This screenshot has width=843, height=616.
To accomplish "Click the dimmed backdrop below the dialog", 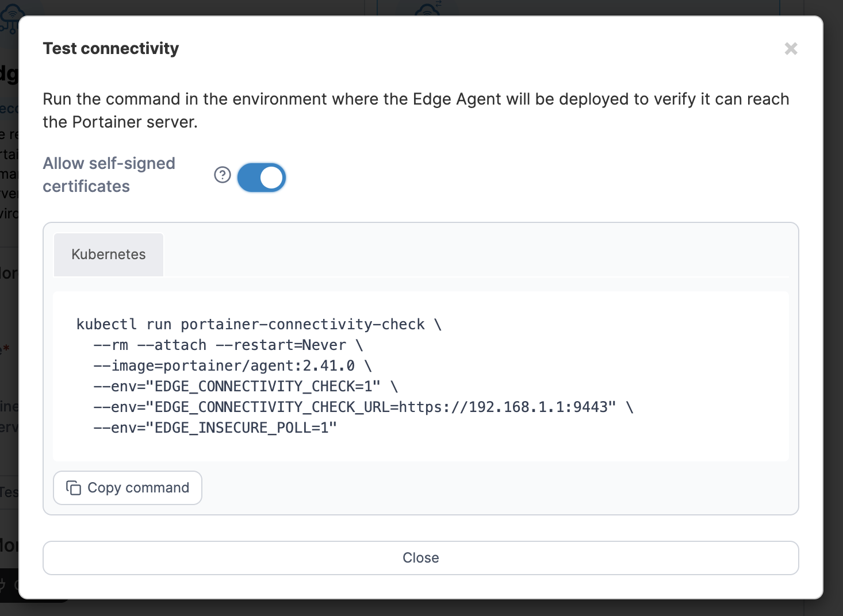I will (421, 608).
